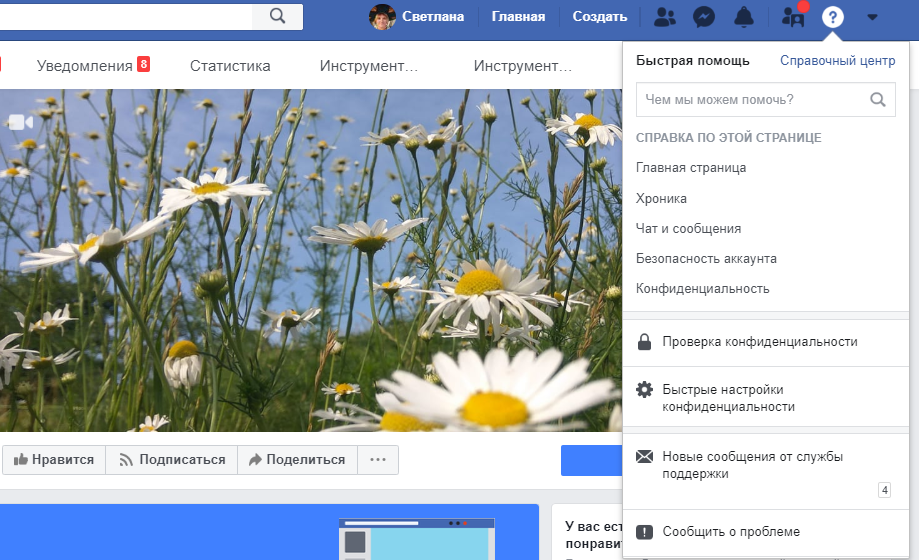Open Главная страница help topic
The height and width of the screenshot is (560, 919).
coord(691,168)
